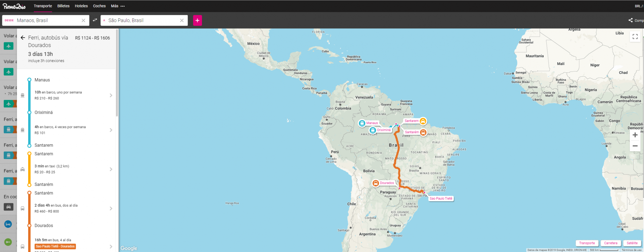Select the Oriximiná stop in the itinerary
Viewport: 644px width, 252px height.
pos(44,112)
